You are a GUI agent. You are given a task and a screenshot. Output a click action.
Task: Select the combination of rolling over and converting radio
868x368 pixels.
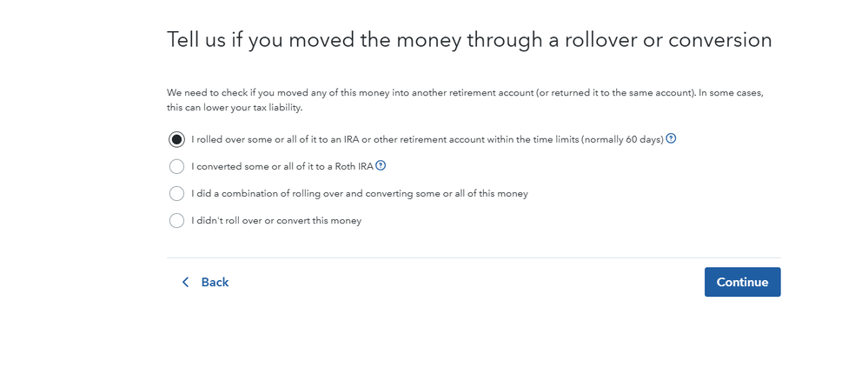click(x=176, y=193)
